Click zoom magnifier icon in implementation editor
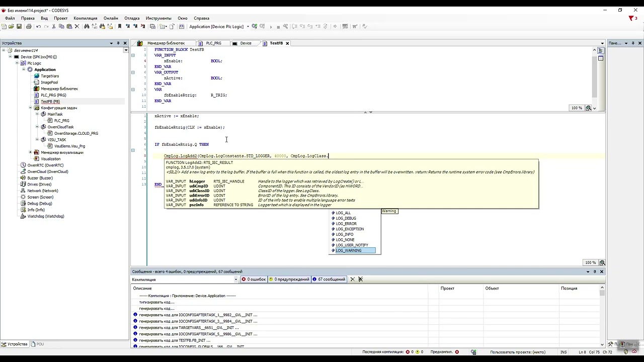 pos(602,262)
